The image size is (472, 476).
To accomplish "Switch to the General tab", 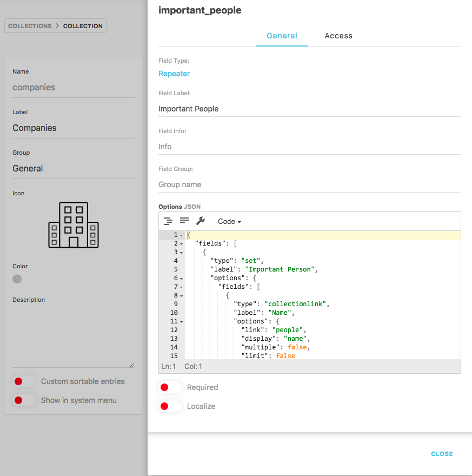I will click(282, 36).
